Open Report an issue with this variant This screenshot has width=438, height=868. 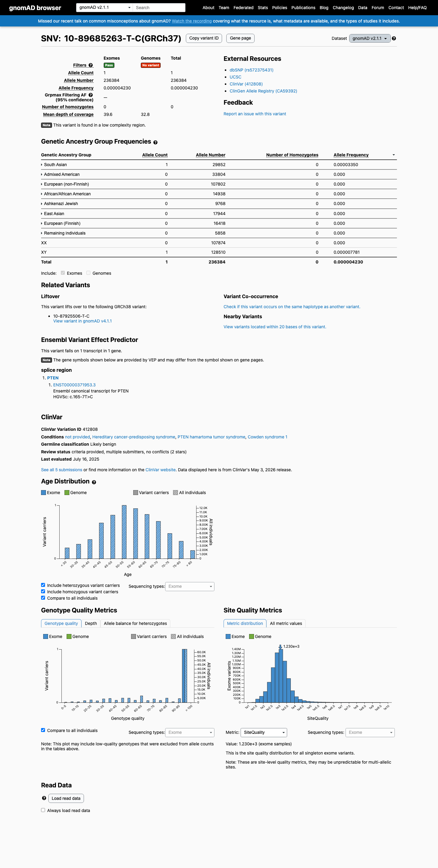(x=255, y=114)
